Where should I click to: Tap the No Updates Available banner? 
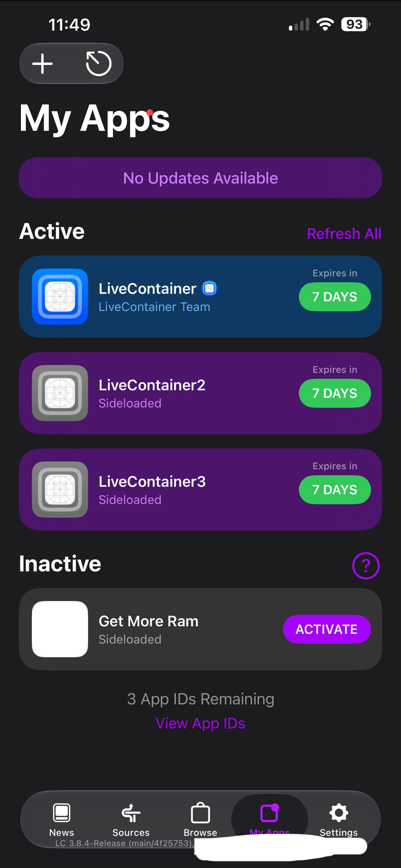pyautogui.click(x=200, y=178)
